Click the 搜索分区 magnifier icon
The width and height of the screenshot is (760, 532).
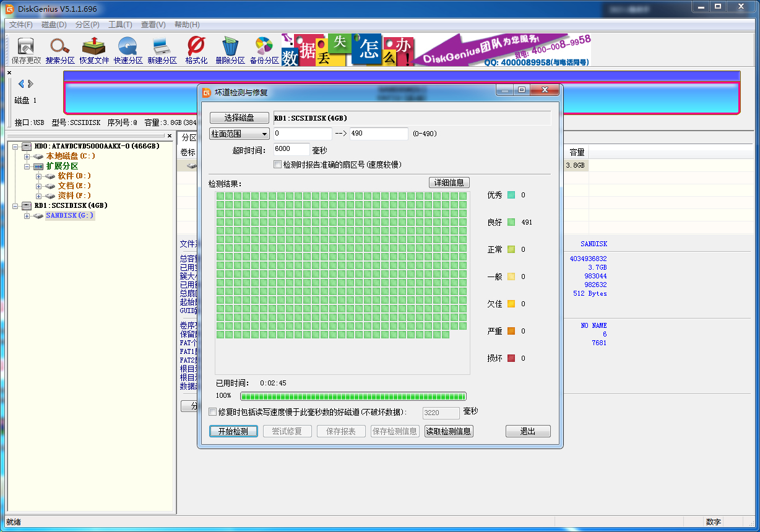point(60,46)
